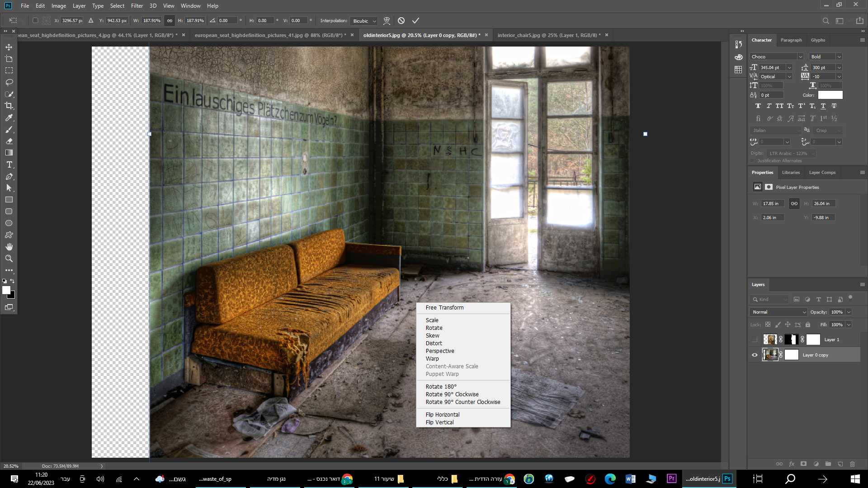868x488 pixels.
Task: Choose Warp from the context menu
Action: coord(432,359)
